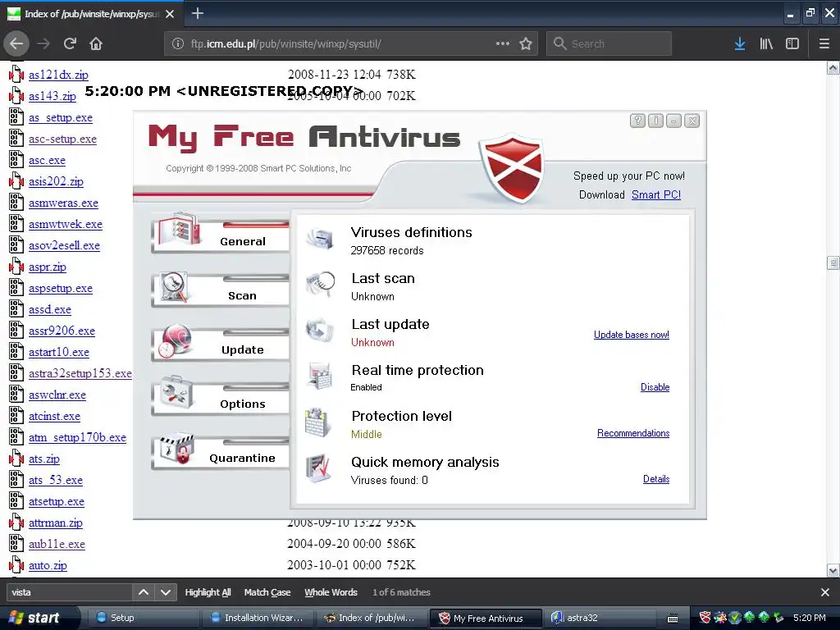Click the red shield logo in antivirus header
Image resolution: width=840 pixels, height=630 pixels.
click(512, 168)
